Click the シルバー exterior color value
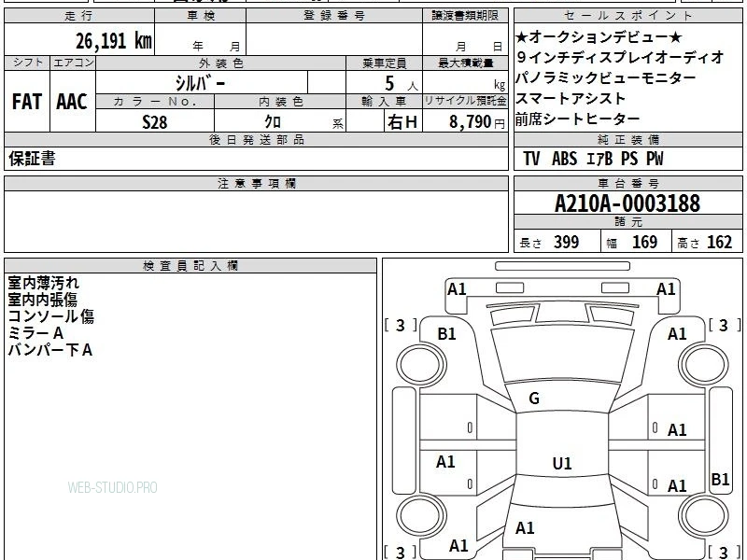The height and width of the screenshot is (560, 747). [200, 83]
